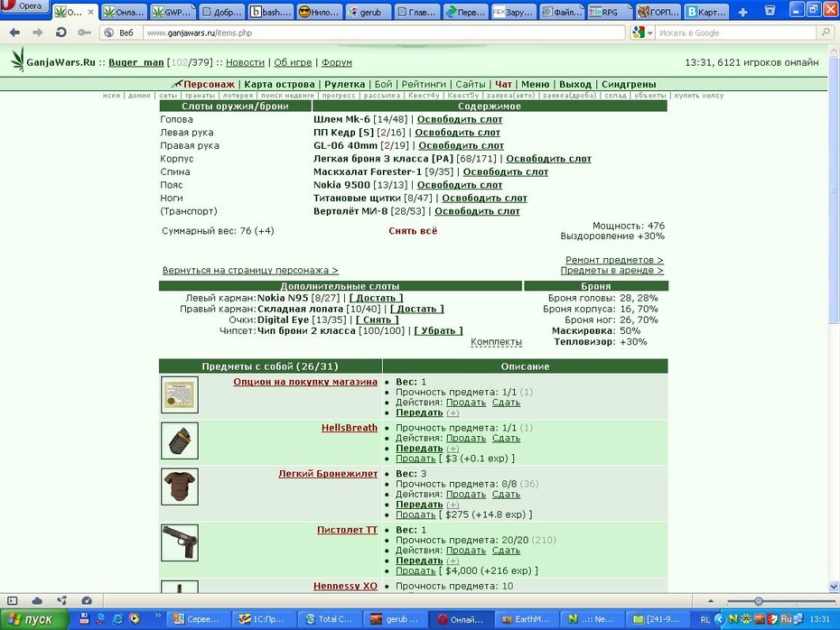Click Освободить слот for Шлем Mk-6
Screen dimensions: 840x630
tap(460, 119)
